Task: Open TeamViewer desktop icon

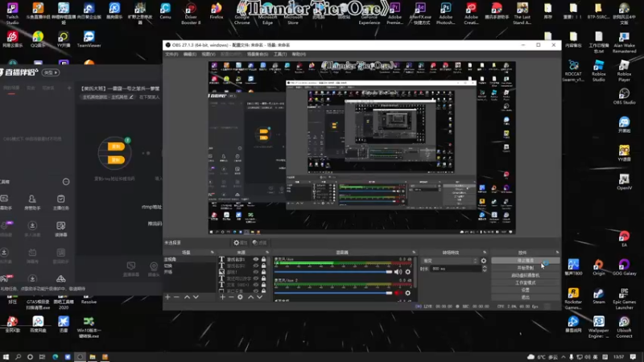Action: pyautogui.click(x=89, y=39)
